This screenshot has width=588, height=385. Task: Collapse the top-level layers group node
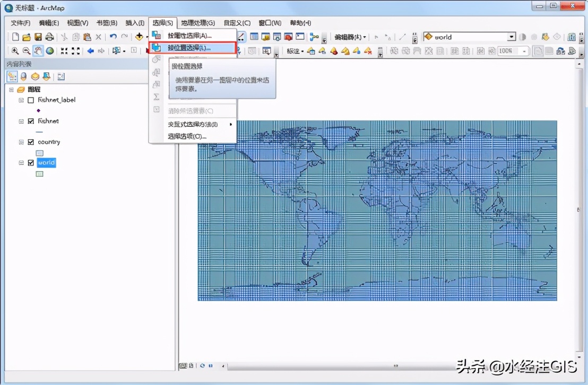point(11,90)
